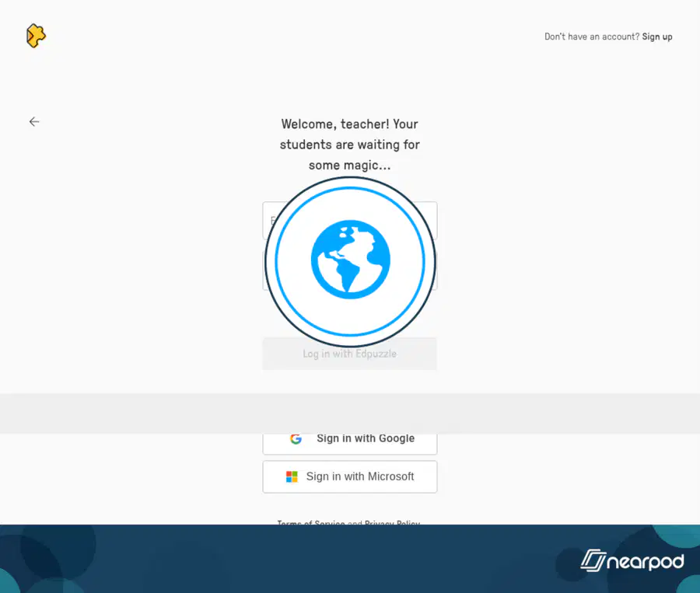Click the Google G logo
This screenshot has height=593, width=700.
tap(296, 438)
